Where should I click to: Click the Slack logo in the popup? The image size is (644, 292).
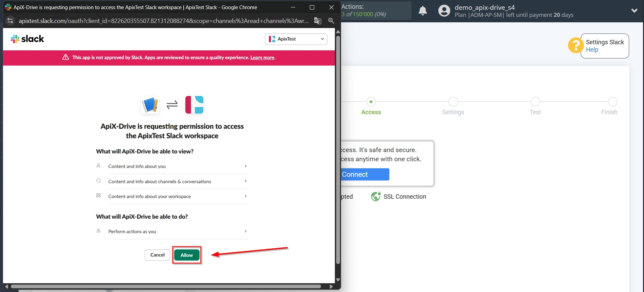tap(27, 39)
